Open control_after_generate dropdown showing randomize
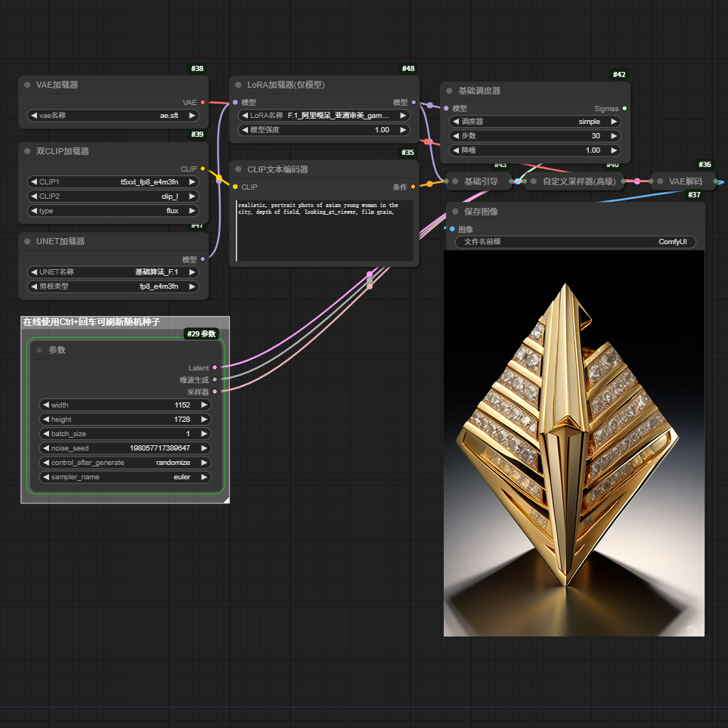This screenshot has width=728, height=728. coord(125,463)
